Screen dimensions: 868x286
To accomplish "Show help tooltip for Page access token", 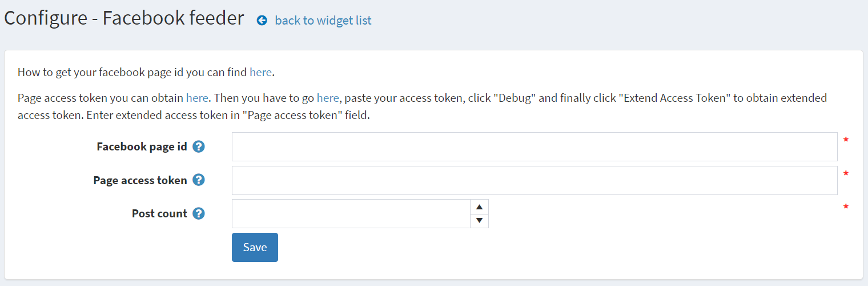I will 199,180.
